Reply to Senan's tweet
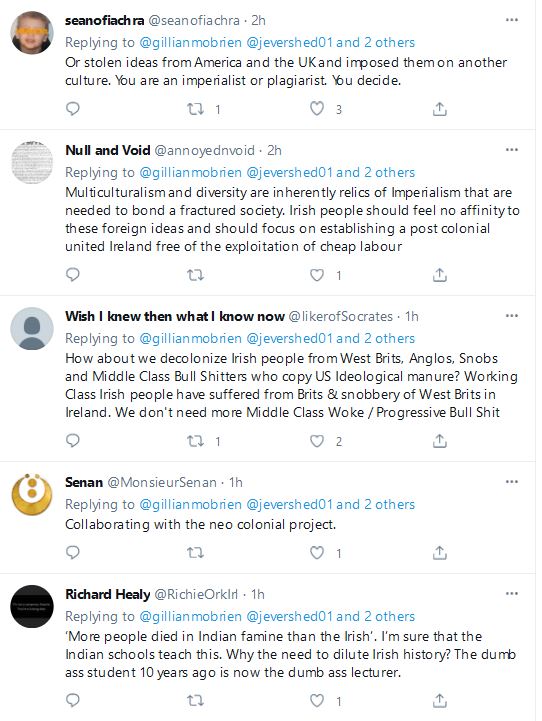 (73, 552)
